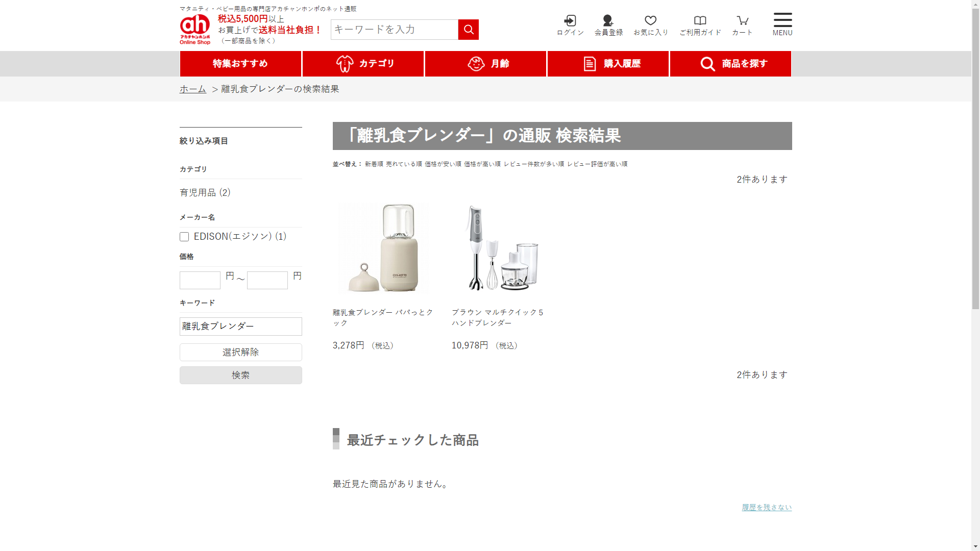Open the 購入履歴 navigation tab
Image resolution: width=980 pixels, height=551 pixels.
(608, 64)
